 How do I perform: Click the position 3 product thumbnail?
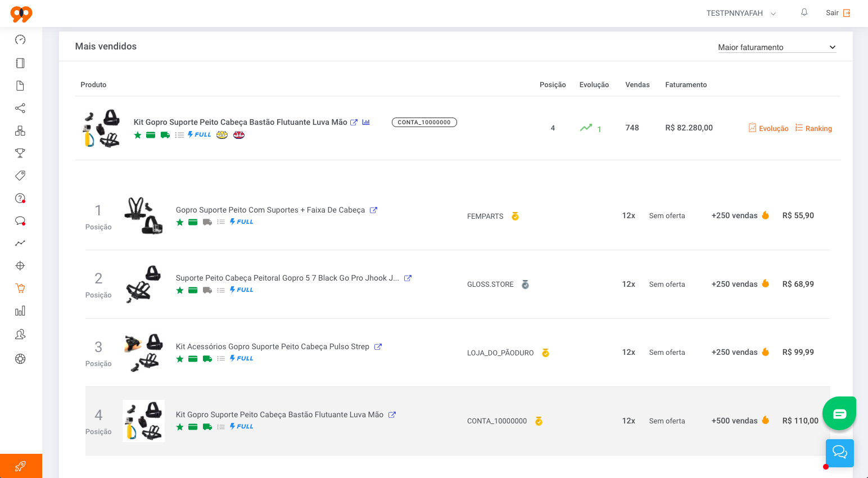[144, 353]
